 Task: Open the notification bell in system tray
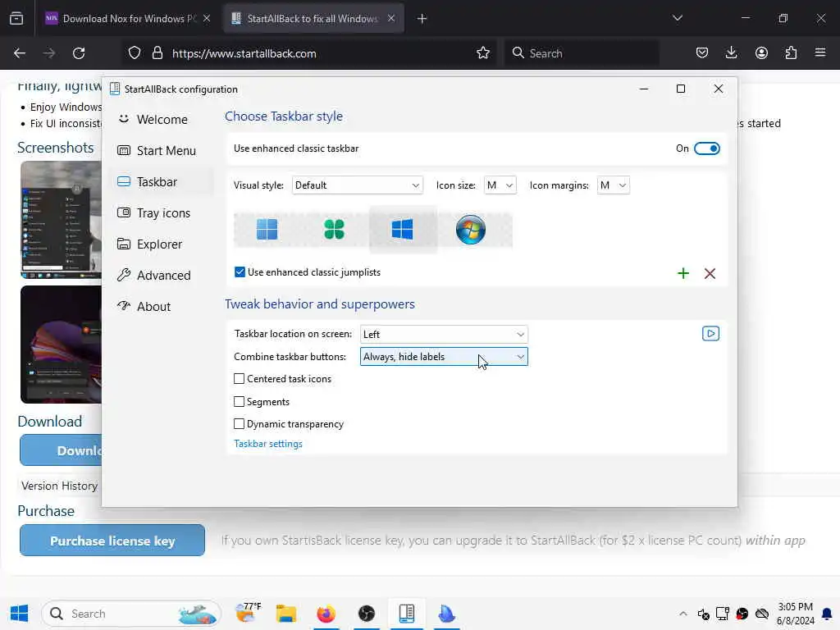[x=827, y=614]
